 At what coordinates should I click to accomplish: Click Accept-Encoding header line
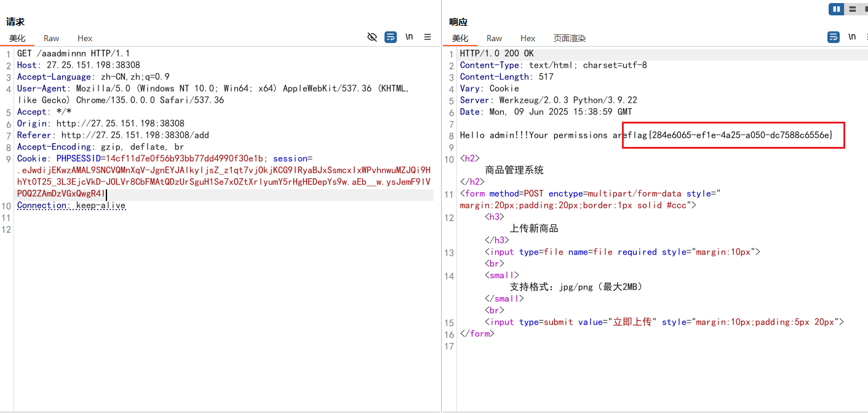[101, 147]
